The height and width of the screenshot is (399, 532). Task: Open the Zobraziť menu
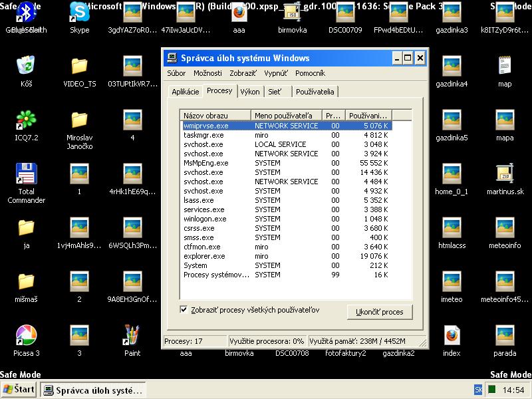(243, 73)
